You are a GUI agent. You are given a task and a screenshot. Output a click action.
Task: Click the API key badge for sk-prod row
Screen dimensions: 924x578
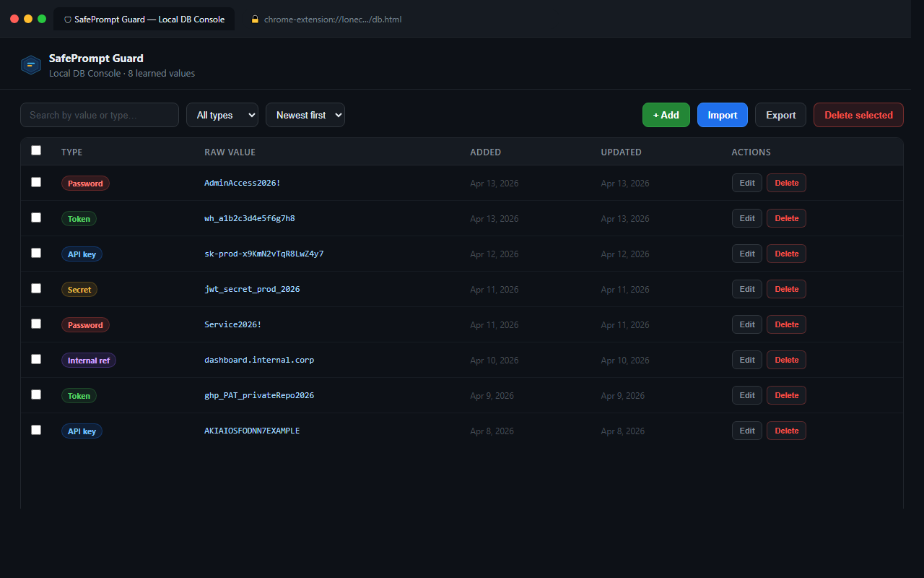tap(82, 254)
